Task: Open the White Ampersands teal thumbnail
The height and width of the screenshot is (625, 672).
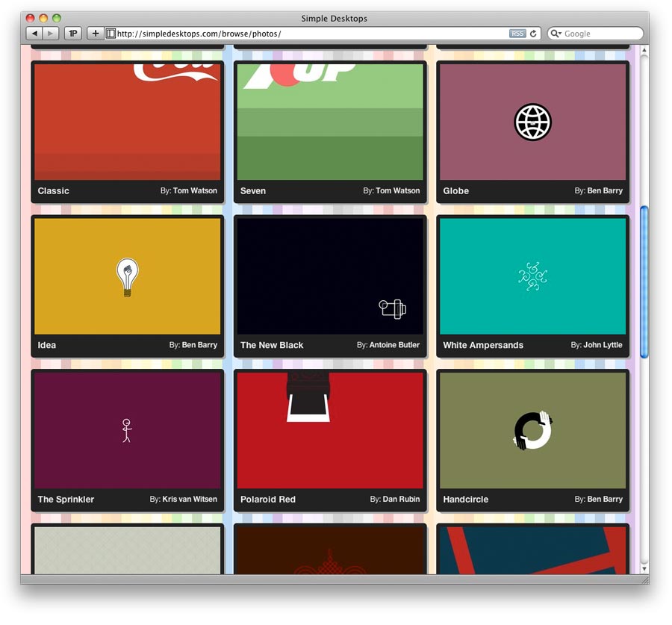Action: 532,276
